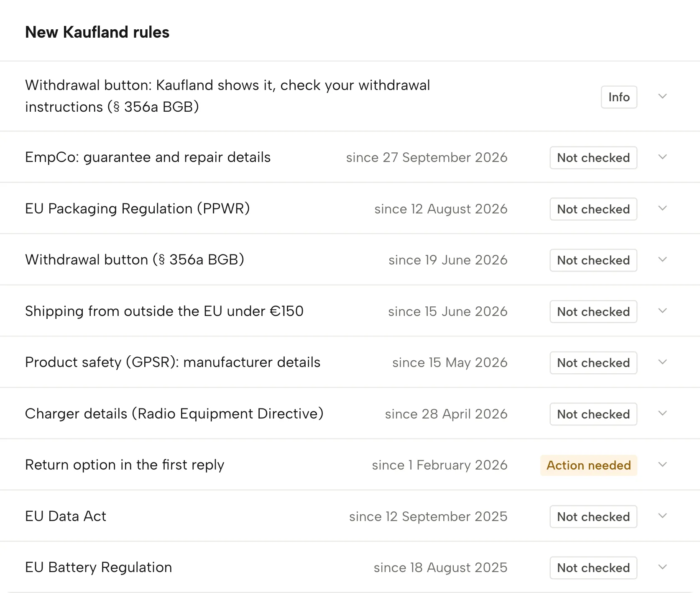Click Not checked badge for Withdrawal button 19 June
700x593 pixels.
tap(593, 260)
